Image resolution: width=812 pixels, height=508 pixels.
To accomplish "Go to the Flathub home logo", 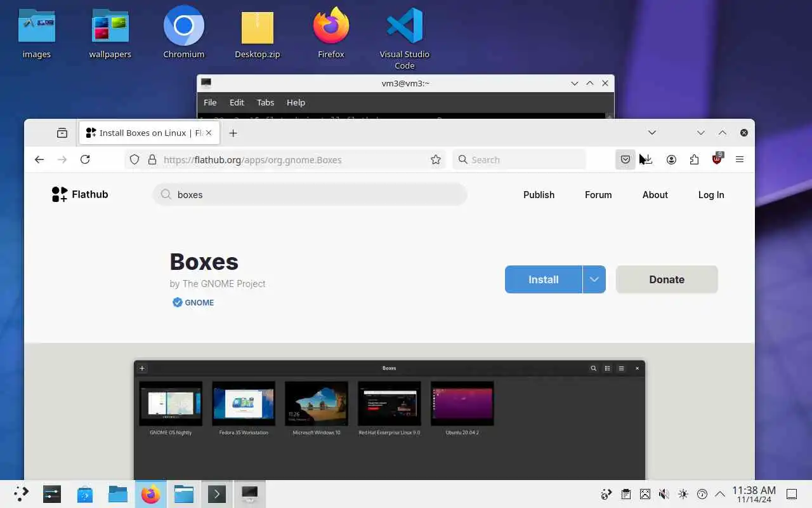I will pos(80,194).
